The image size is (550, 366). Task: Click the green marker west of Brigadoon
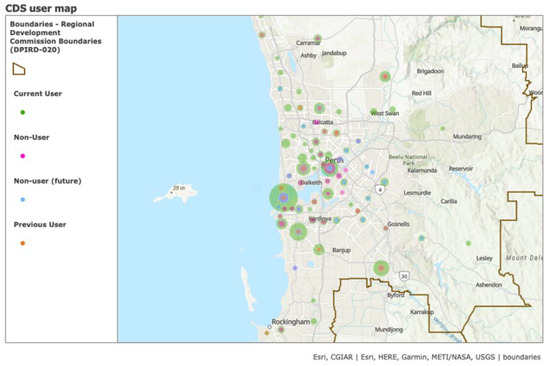[385, 76]
